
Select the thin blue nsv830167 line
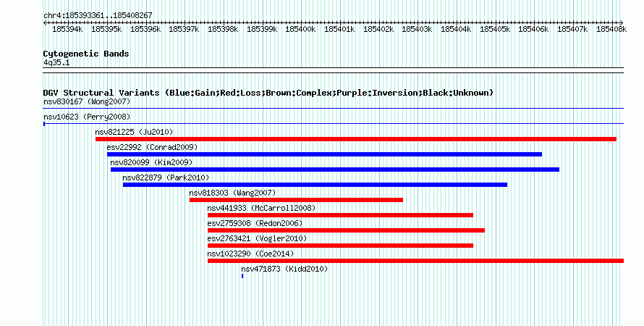coord(334,109)
